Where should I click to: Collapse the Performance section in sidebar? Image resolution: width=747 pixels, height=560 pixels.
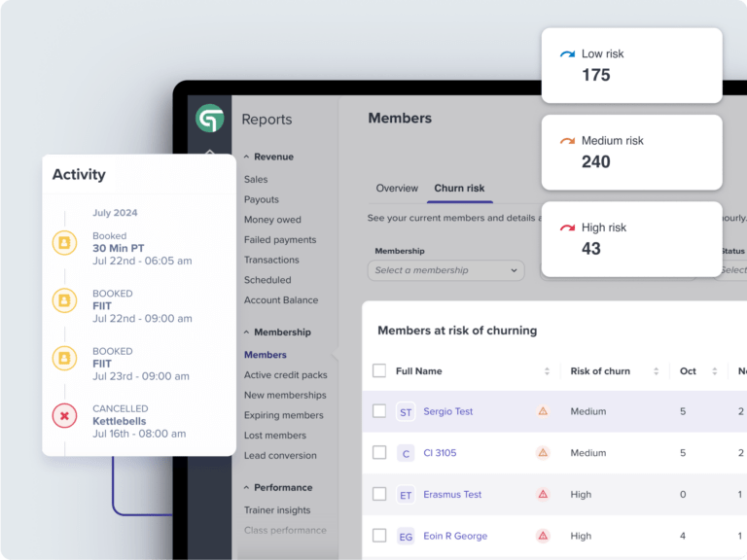click(247, 487)
